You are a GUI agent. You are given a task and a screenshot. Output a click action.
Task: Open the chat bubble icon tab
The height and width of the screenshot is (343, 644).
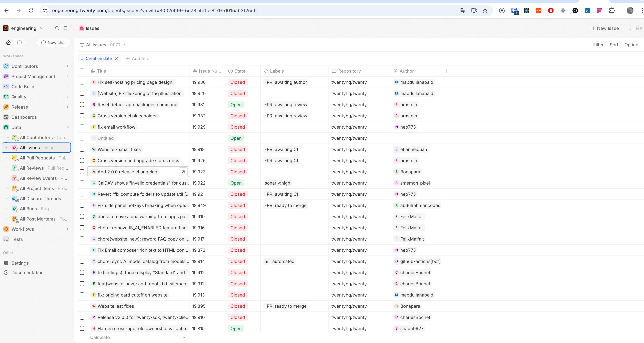point(19,43)
